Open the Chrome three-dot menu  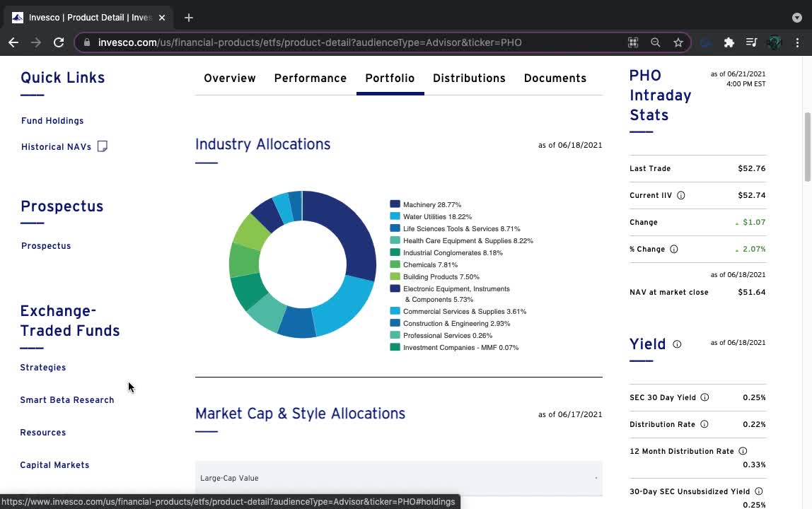[x=798, y=42]
